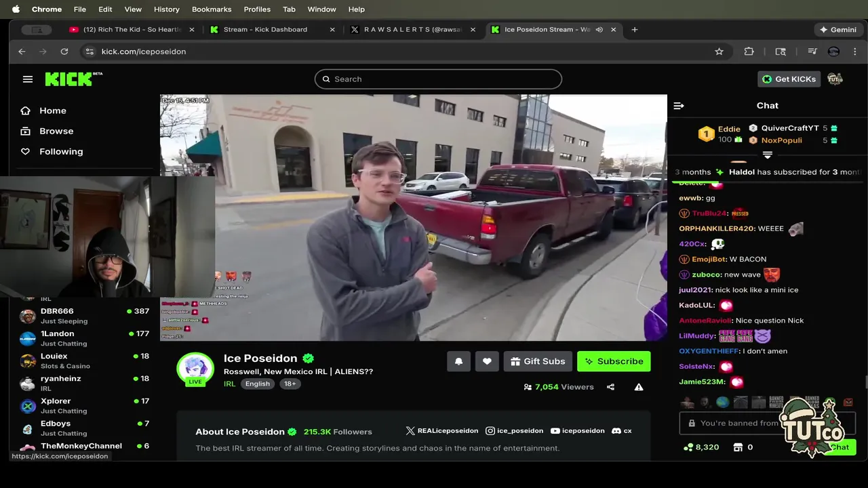Click the Ice Poseidon live avatar
Image resolution: width=868 pixels, height=488 pixels.
point(195,369)
